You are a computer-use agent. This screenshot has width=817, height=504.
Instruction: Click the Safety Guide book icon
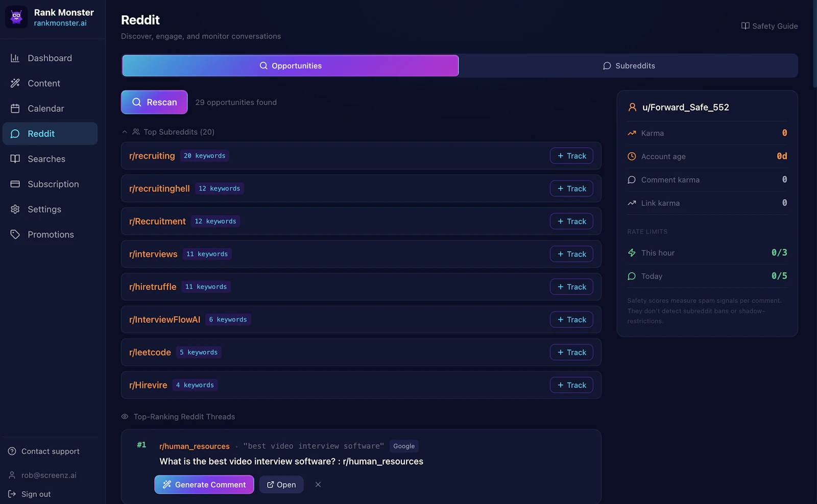(x=746, y=26)
